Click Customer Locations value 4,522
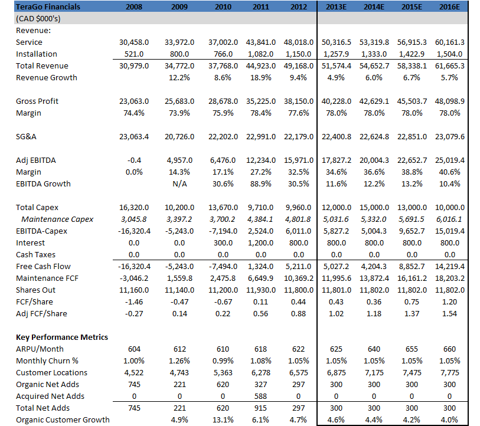This screenshot has height=426, width=480. (x=134, y=373)
